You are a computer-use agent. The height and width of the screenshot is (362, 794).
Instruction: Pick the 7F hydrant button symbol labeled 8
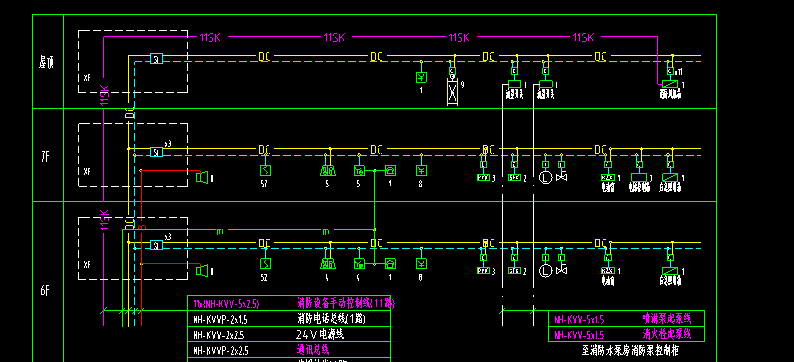coord(421,171)
